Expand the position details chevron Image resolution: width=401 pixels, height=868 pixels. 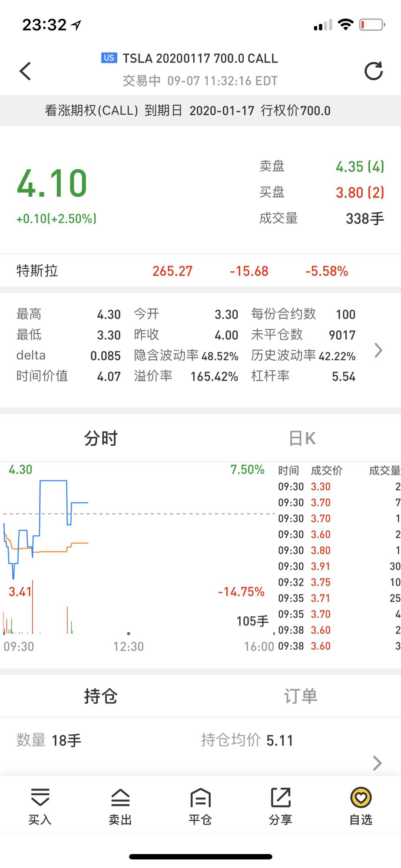(377, 763)
